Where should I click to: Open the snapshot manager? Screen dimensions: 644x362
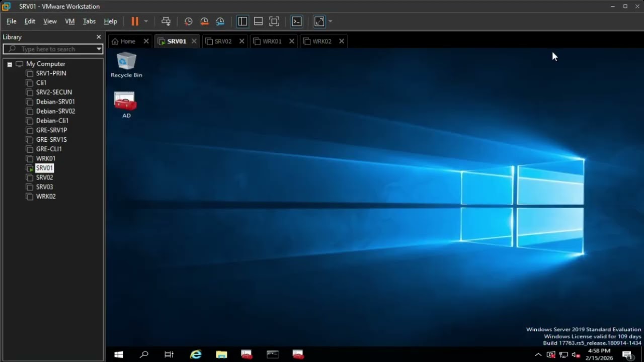click(x=220, y=22)
